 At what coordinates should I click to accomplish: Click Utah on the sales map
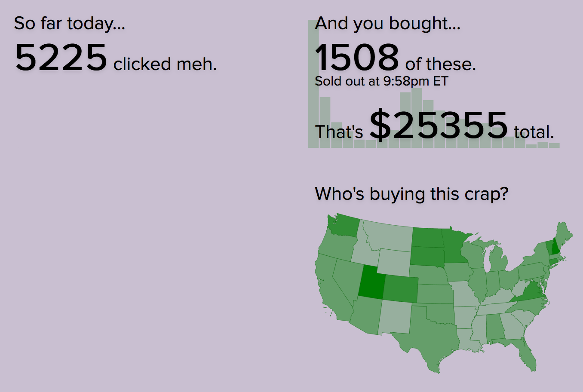371,282
